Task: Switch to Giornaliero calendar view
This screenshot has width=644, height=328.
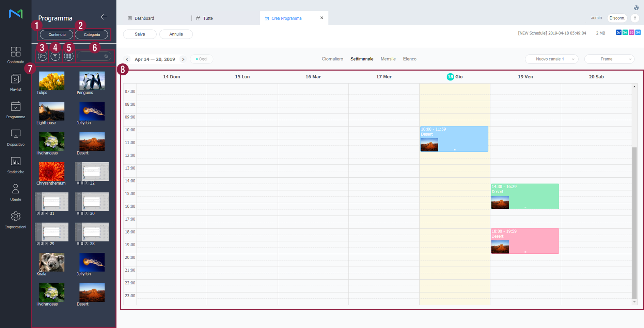Action: (332, 59)
